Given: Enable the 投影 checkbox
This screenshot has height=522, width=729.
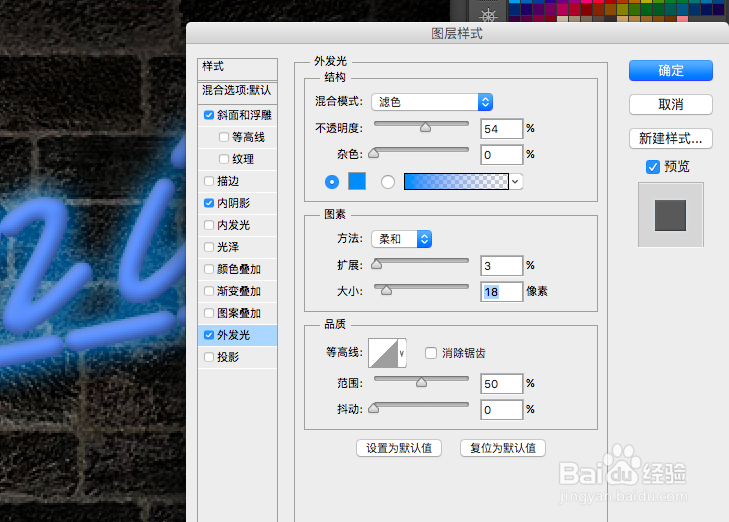Looking at the screenshot, I should [209, 357].
